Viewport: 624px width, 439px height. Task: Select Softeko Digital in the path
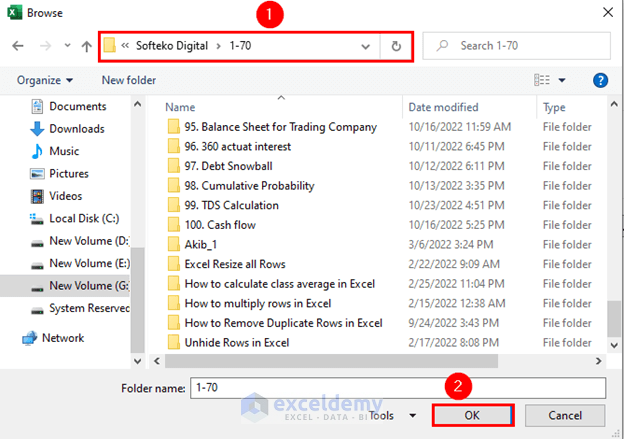click(x=172, y=46)
